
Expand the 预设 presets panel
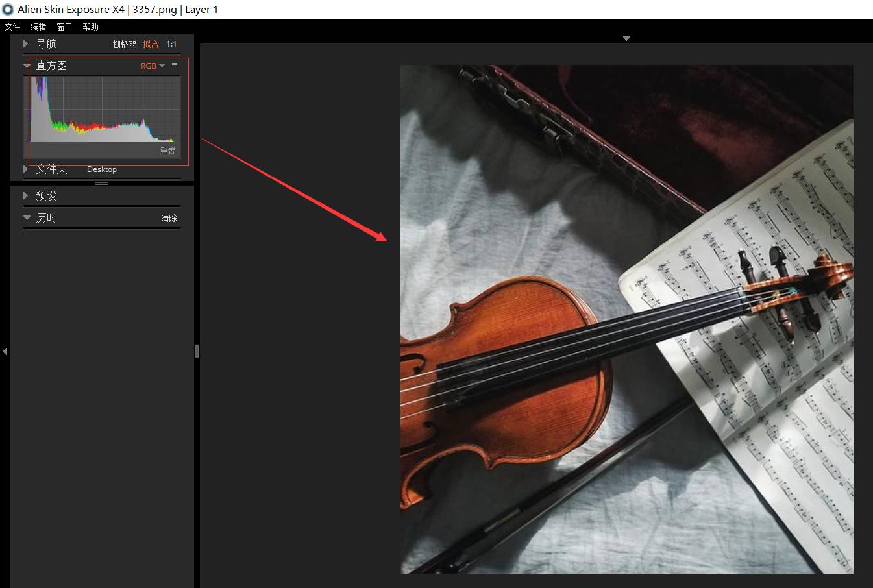[x=26, y=195]
